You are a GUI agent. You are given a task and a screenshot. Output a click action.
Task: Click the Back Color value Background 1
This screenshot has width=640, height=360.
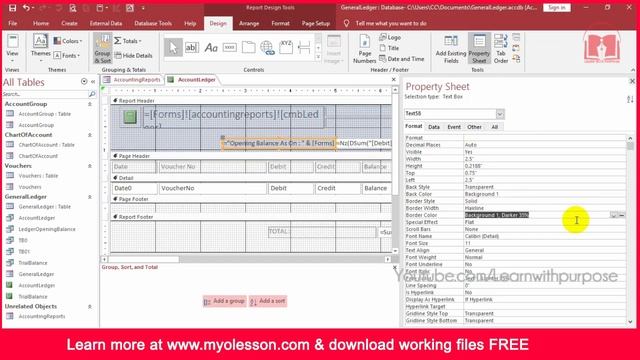pos(482,194)
